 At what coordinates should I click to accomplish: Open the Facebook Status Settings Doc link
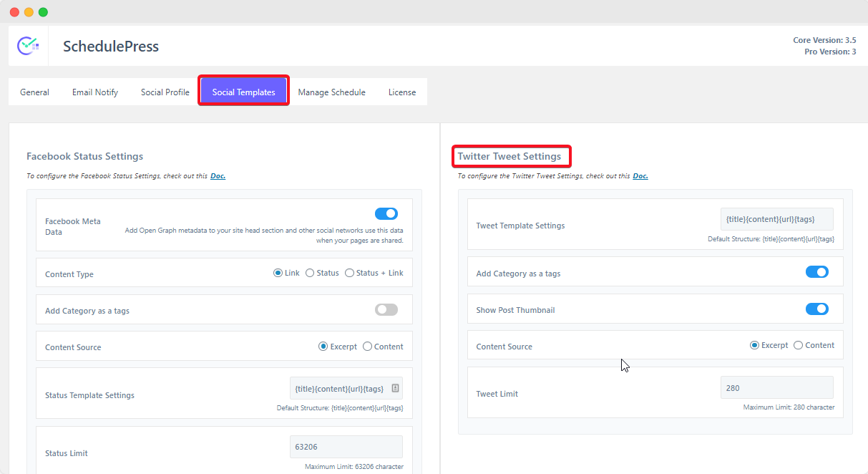point(218,175)
